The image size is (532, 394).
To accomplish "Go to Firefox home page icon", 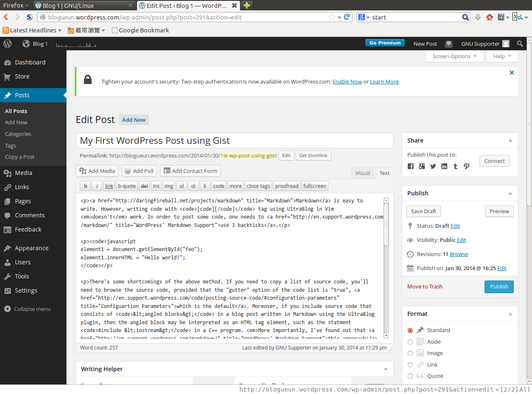I will (x=490, y=17).
